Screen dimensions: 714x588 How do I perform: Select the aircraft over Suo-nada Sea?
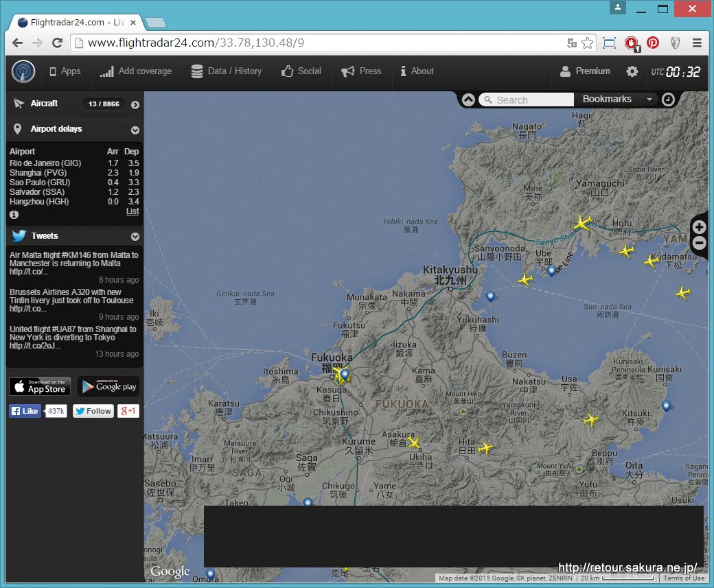click(683, 293)
